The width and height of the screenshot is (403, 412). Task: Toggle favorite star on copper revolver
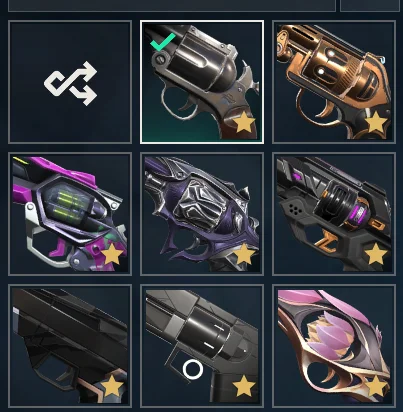pyautogui.click(x=376, y=122)
